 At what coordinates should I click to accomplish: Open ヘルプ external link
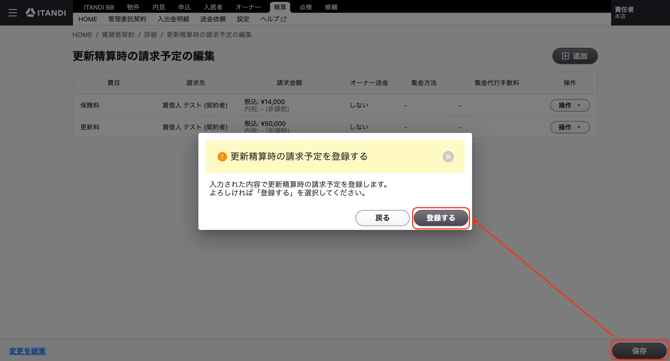(273, 19)
